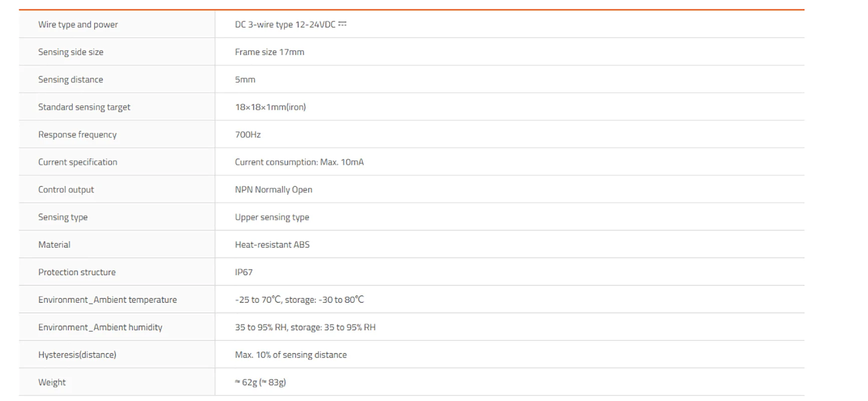This screenshot has width=868, height=401.
Task: Click the DC symbol after 12-24VDC
Action: [x=343, y=24]
